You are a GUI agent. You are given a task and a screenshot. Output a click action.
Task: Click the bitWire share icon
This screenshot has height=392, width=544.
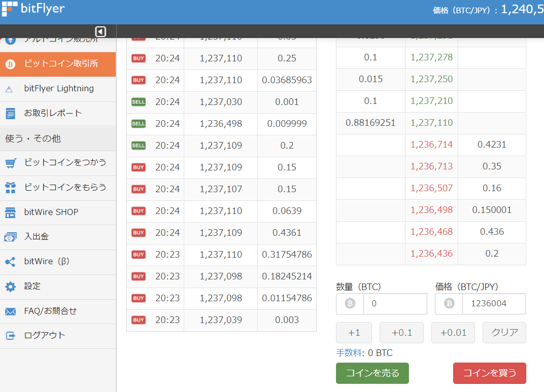(11, 262)
